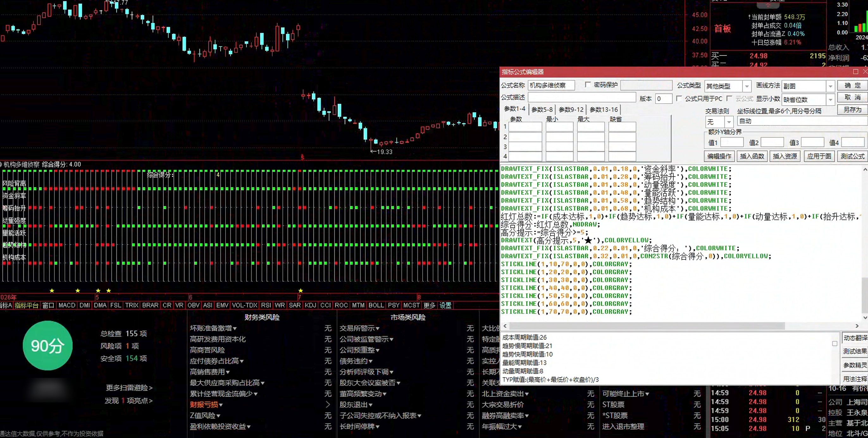The image size is (868, 438).
Task: Click the horizontal scrollbar of the code editor
Action: (x=647, y=326)
